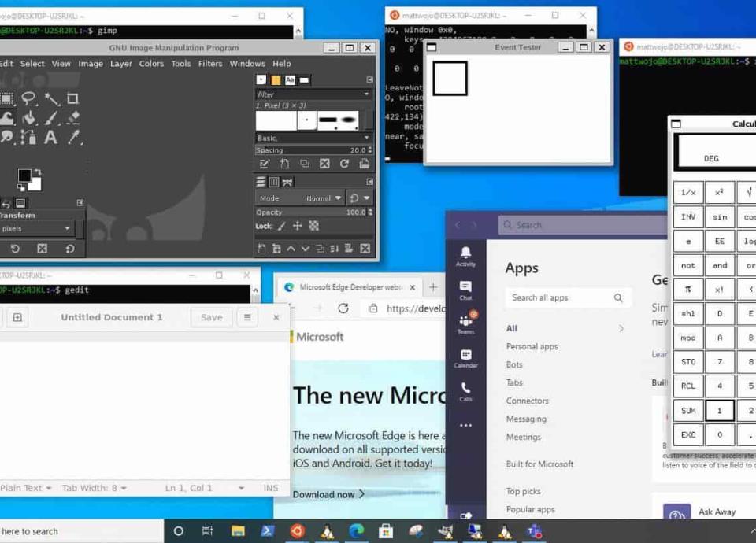Swap foreground and background colors arrow

38,172
